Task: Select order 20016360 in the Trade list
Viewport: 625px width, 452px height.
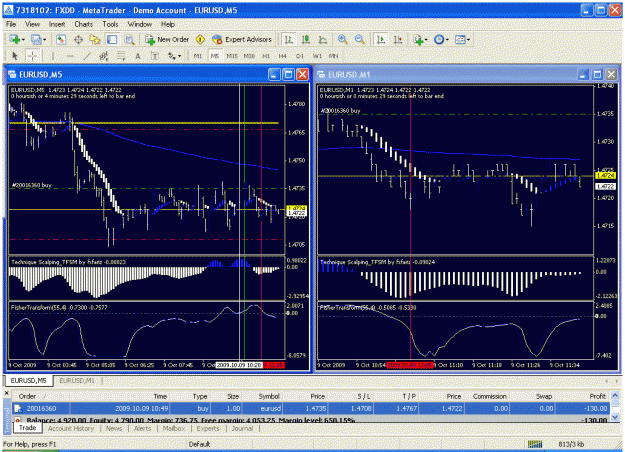Action: pyautogui.click(x=310, y=409)
